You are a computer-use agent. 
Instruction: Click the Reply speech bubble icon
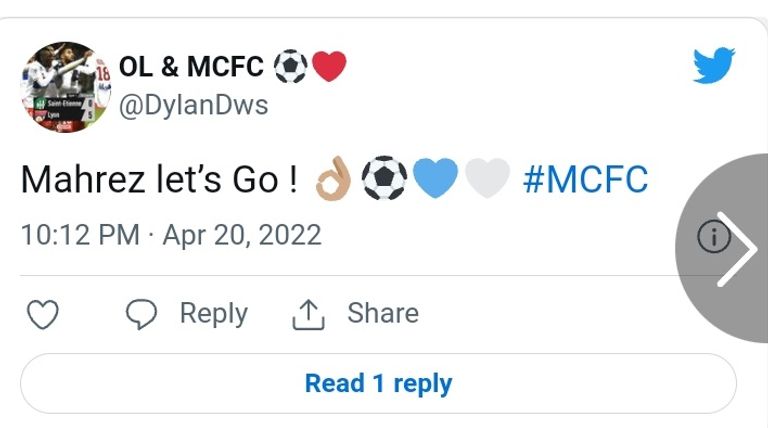(x=141, y=315)
